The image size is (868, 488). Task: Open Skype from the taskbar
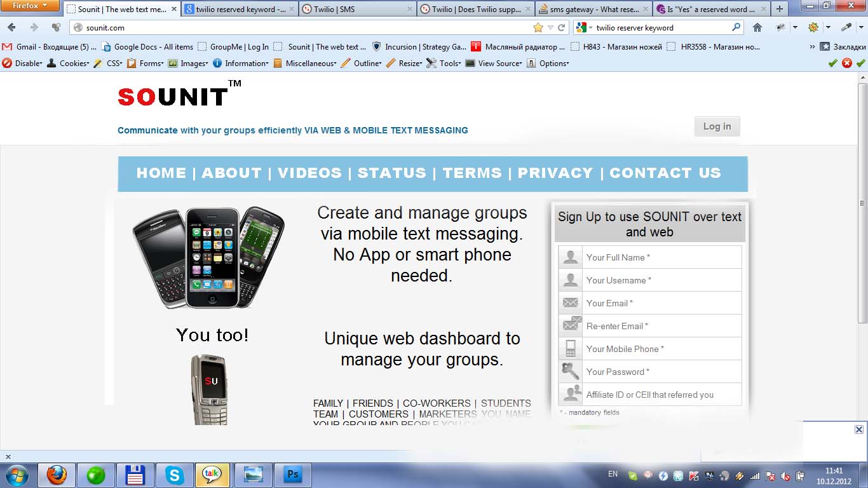coord(174,475)
